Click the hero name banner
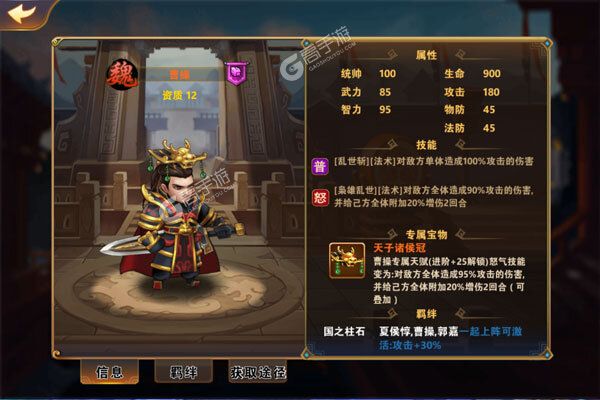The image size is (600, 400). click(x=179, y=75)
